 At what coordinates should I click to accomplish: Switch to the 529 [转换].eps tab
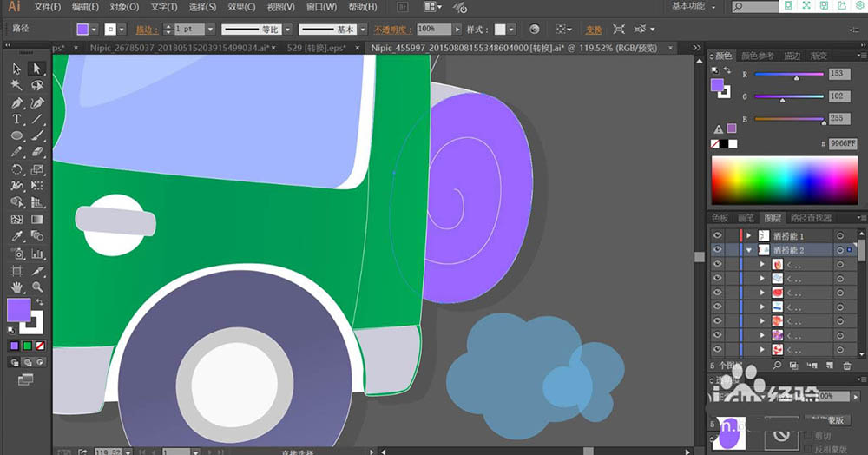pyautogui.click(x=317, y=48)
